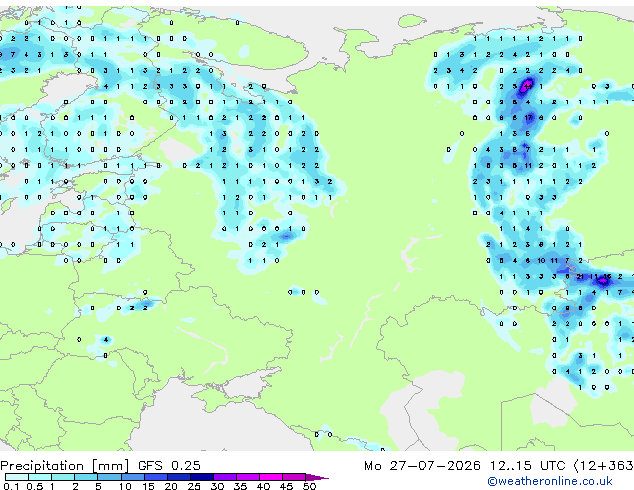
Task: Click the legend label '40'
Action: click(263, 486)
